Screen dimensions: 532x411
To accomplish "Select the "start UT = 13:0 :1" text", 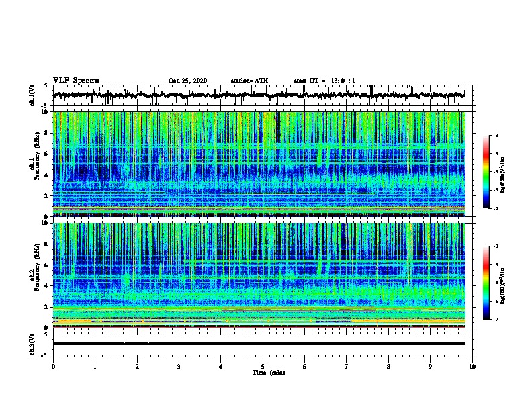I will 324,81.
